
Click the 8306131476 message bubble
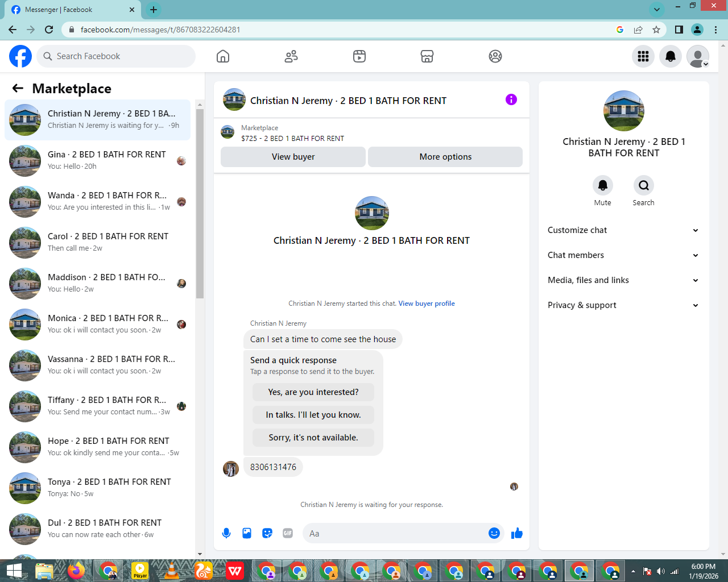point(273,467)
